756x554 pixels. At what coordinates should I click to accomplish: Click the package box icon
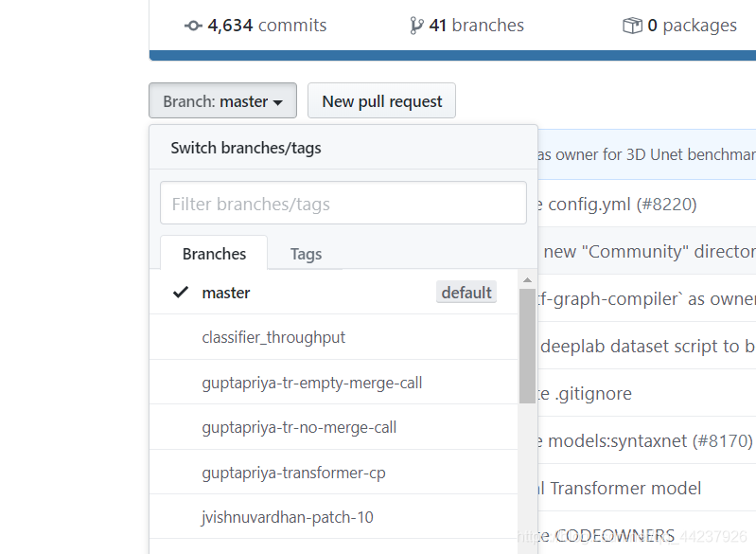(632, 26)
